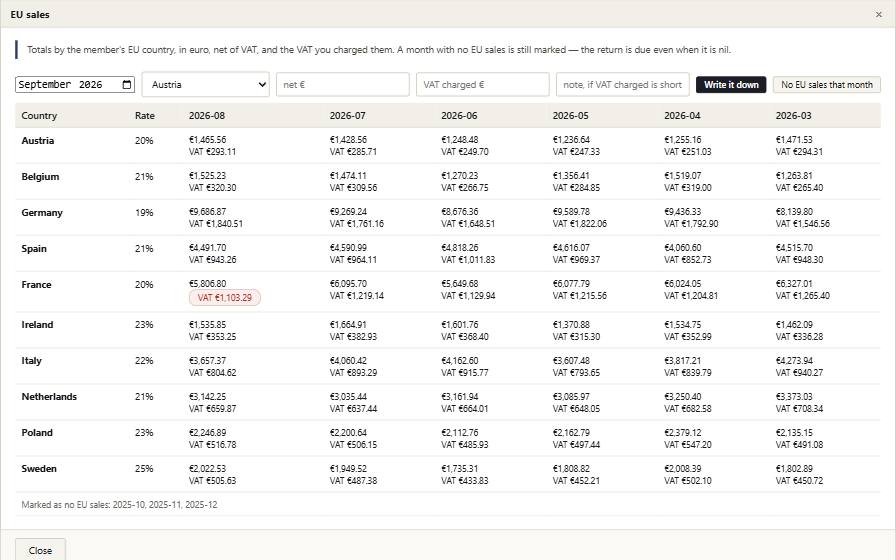This screenshot has height=560, width=896.
Task: Click Sweden VAT €450.72
Action: 799,481
